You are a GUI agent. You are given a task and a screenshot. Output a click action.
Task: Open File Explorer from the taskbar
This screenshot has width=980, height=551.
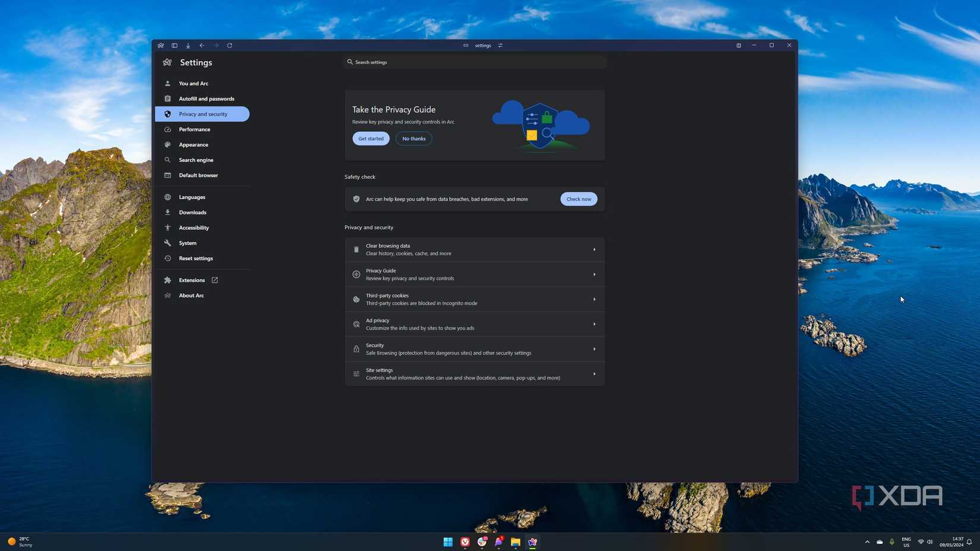(x=516, y=541)
